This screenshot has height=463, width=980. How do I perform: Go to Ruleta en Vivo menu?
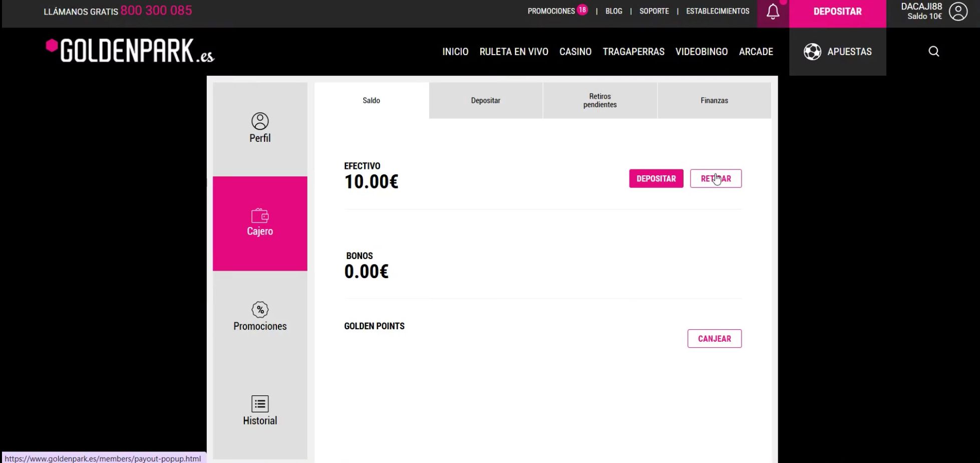(x=513, y=52)
